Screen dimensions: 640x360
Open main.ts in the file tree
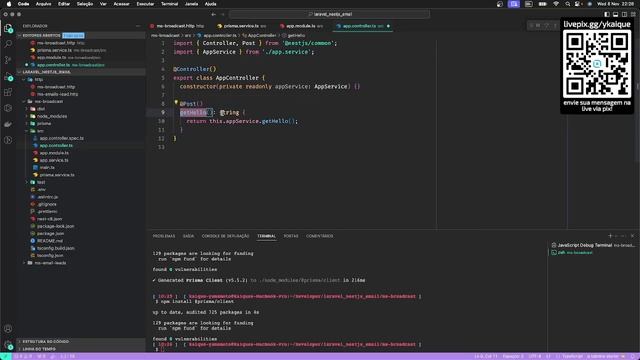pos(47,168)
